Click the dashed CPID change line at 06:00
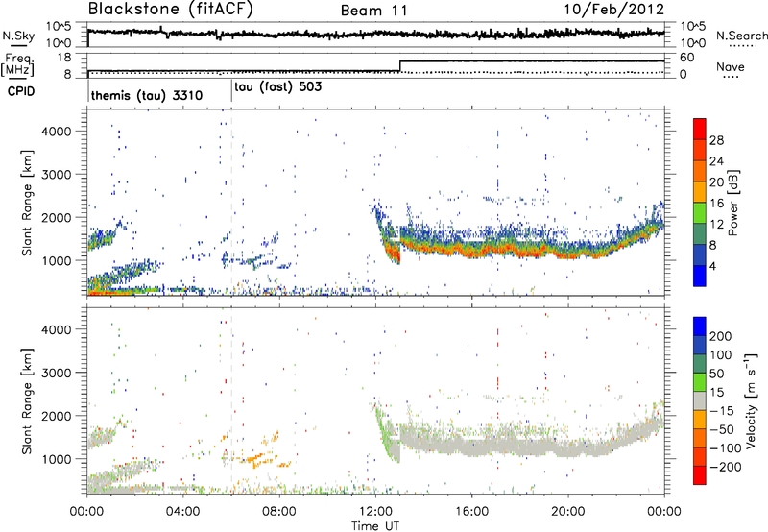 point(231,203)
